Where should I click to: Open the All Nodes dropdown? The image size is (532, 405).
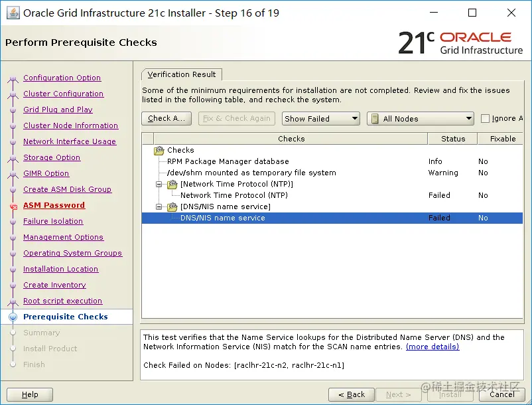click(x=420, y=118)
